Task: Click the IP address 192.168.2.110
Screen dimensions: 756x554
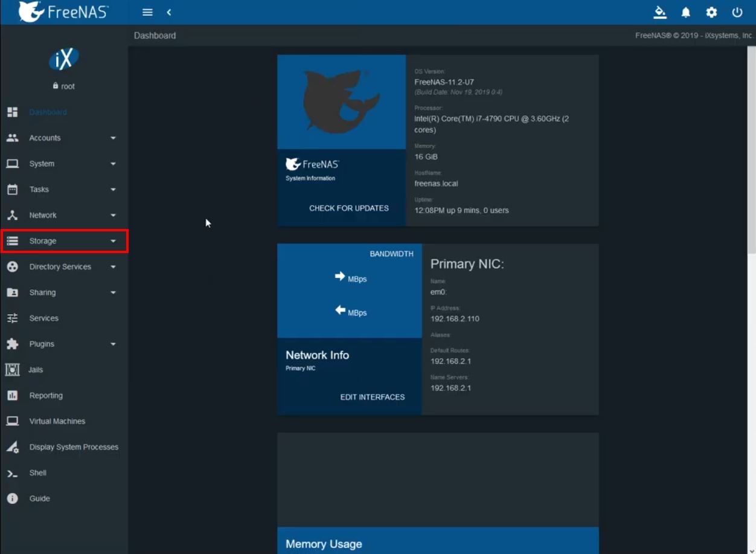Action: coord(455,318)
